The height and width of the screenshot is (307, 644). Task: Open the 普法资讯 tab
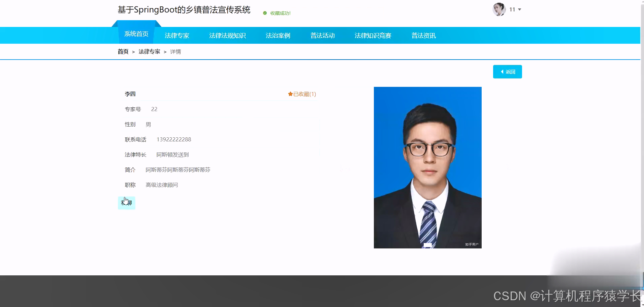(423, 35)
